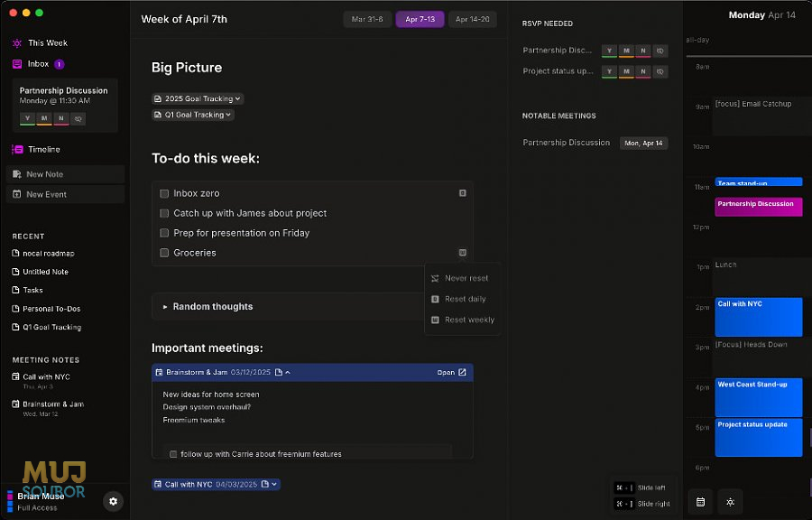Check follow up with Carrie about freemium features
This screenshot has height=520, width=812.
(173, 454)
